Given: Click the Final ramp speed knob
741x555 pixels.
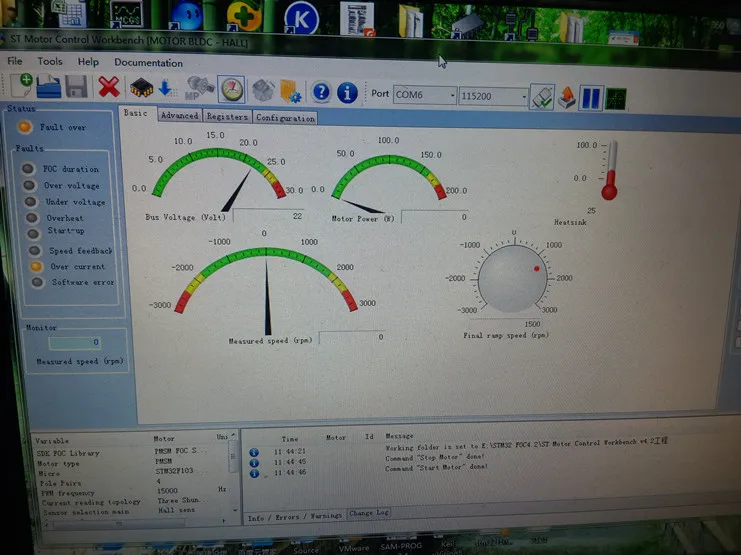Looking at the screenshot, I should [512, 279].
